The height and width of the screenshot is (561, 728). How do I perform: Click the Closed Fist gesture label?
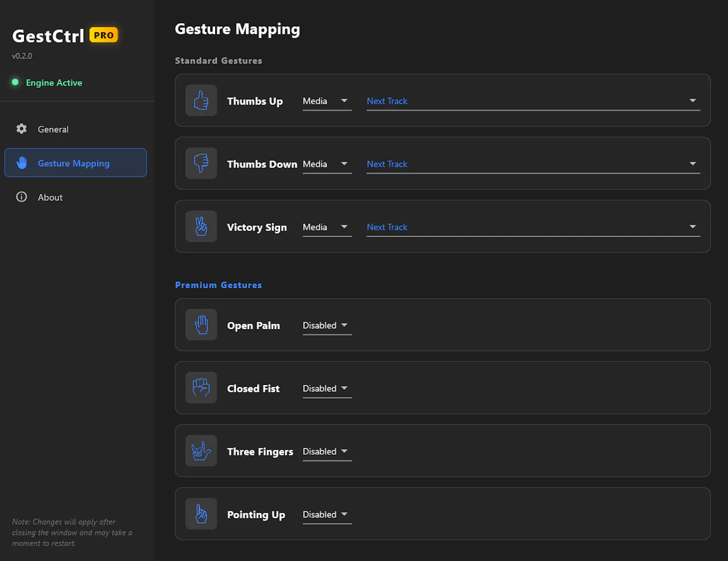pyautogui.click(x=253, y=389)
